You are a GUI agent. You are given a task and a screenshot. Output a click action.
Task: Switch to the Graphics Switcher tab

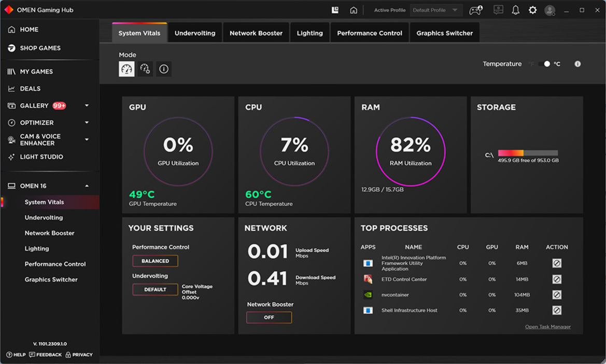point(444,33)
